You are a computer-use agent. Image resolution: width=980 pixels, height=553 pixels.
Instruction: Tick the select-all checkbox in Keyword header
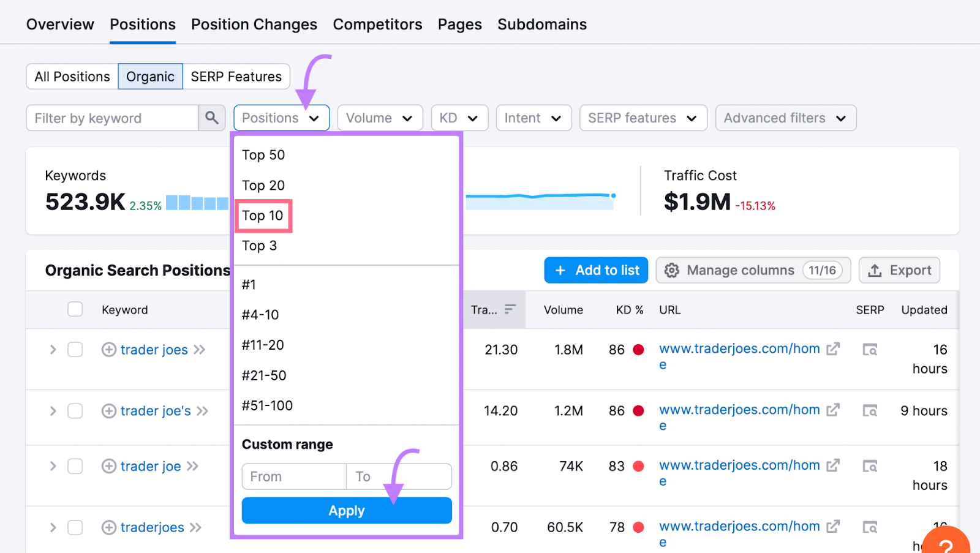tap(75, 309)
